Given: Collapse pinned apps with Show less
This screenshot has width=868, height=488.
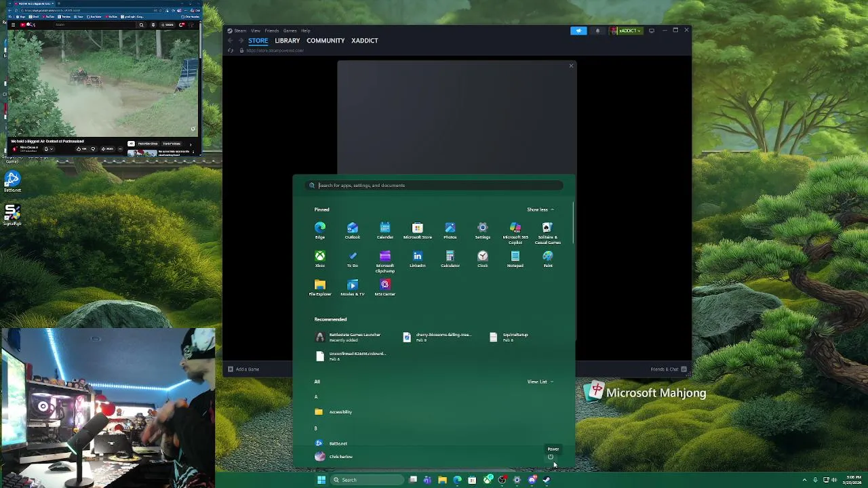Looking at the screenshot, I should pyautogui.click(x=540, y=209).
